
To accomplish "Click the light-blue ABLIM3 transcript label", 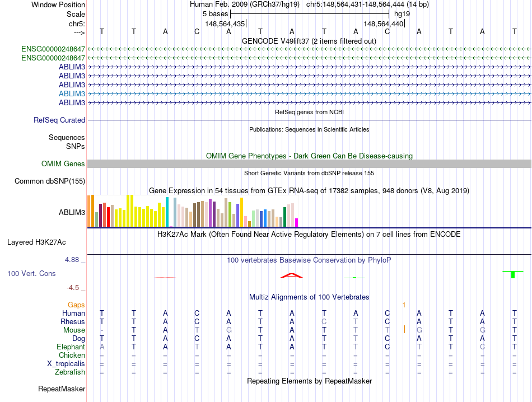I will (x=72, y=94).
